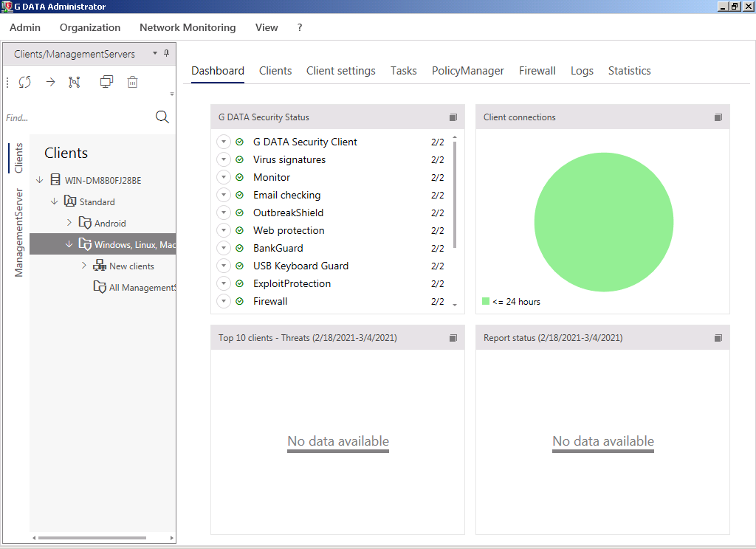The image size is (756, 549).
Task: Click the right arrow toolbar icon
Action: (50, 82)
